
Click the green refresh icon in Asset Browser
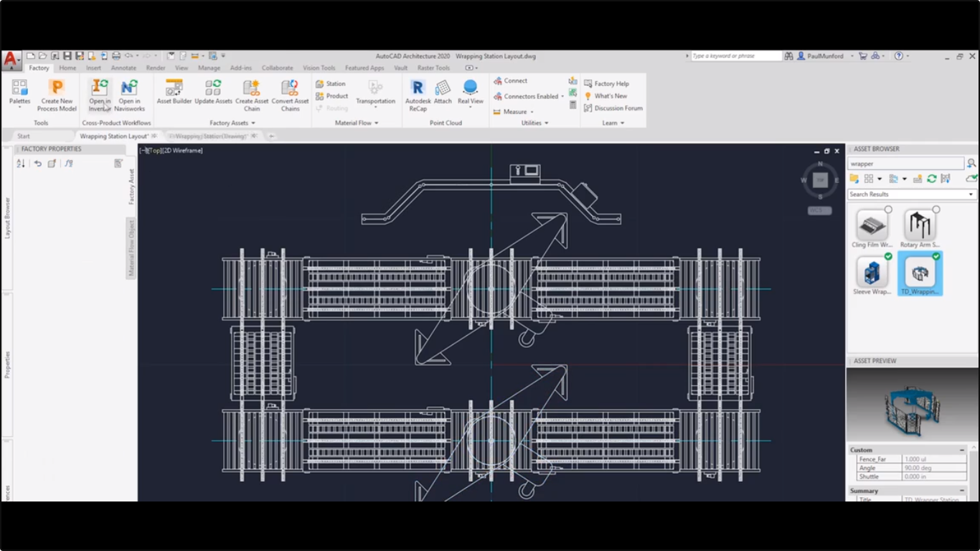coord(931,179)
